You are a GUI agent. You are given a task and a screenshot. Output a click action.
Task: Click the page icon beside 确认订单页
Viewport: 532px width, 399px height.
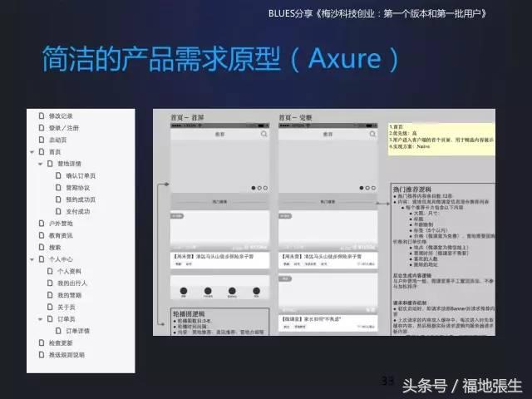point(58,175)
